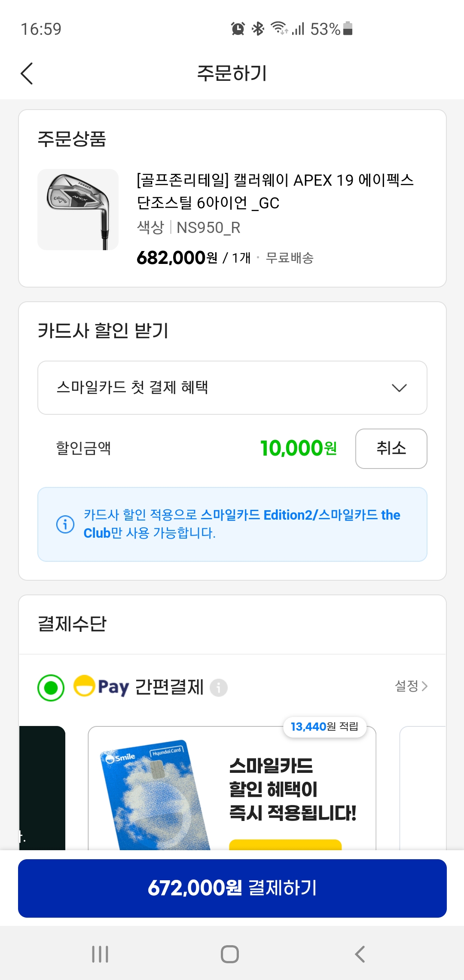Open the 캘러웨이 APEX 19 product title

tap(275, 191)
